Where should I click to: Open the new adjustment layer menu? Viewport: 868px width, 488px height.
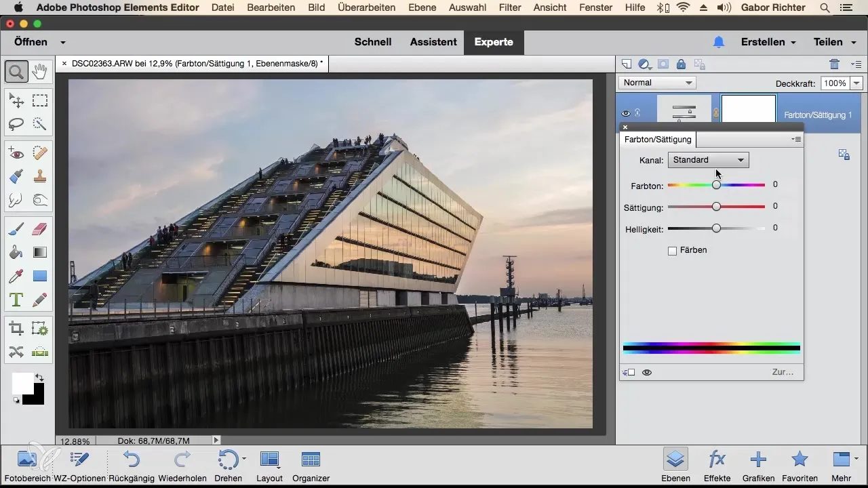point(645,64)
